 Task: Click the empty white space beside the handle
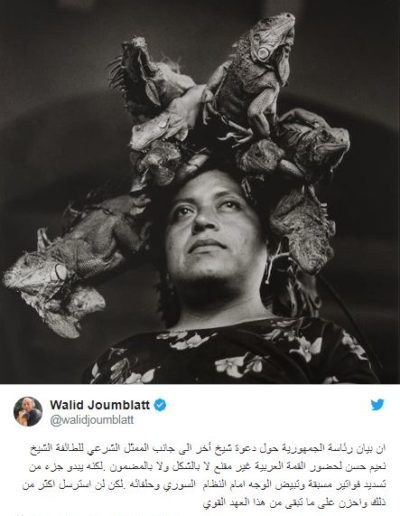coord(250,420)
